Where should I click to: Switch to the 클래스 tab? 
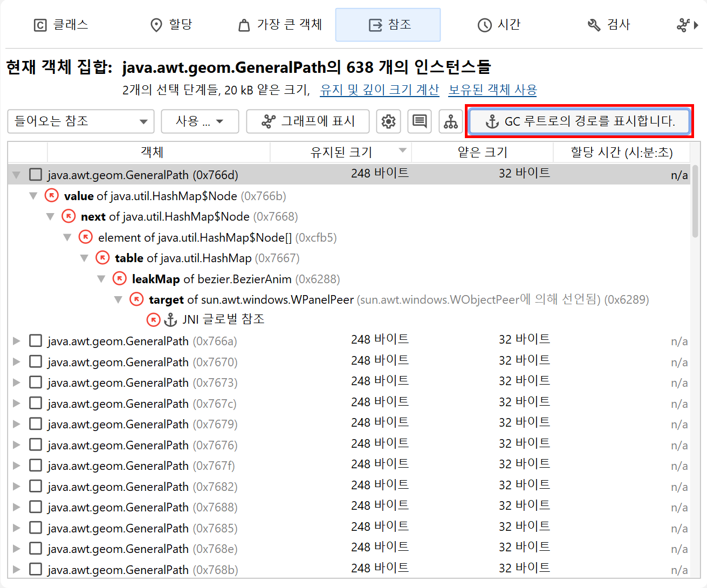[x=61, y=25]
